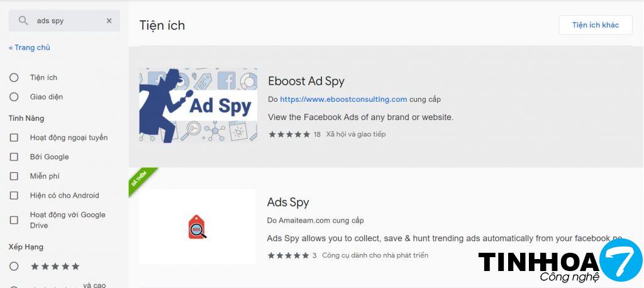
Task: Check the Bởi Google filter
Action: point(14,157)
